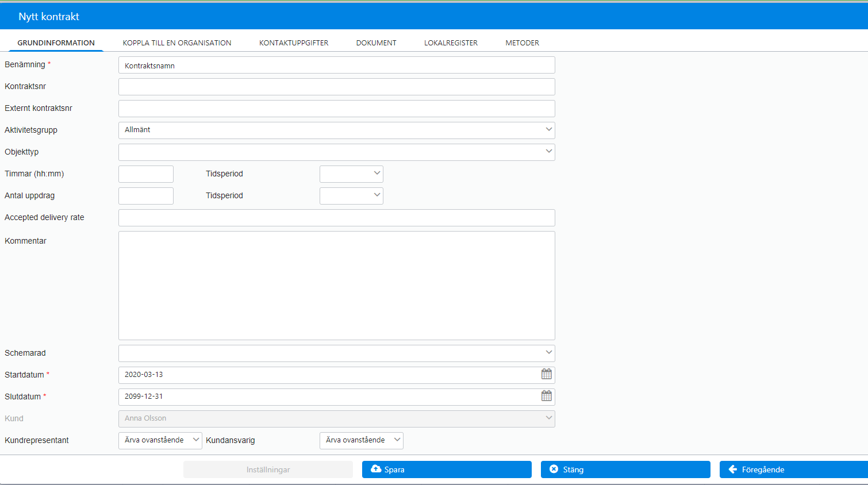Screen dimensions: 868x485
Task: Click the Externt kontraktsnr field
Action: click(x=337, y=109)
